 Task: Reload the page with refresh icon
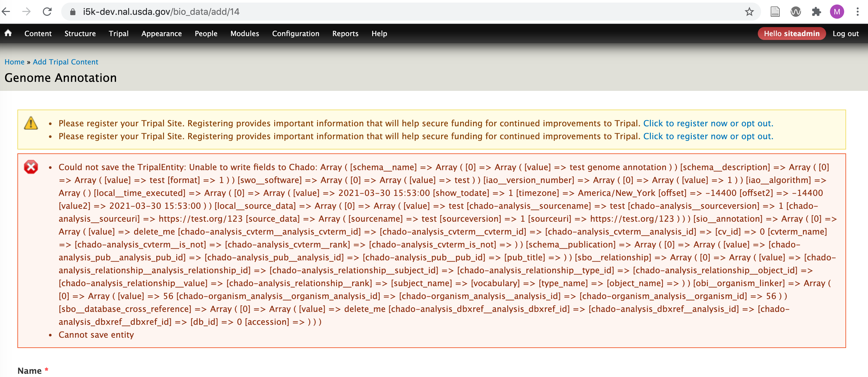47,12
